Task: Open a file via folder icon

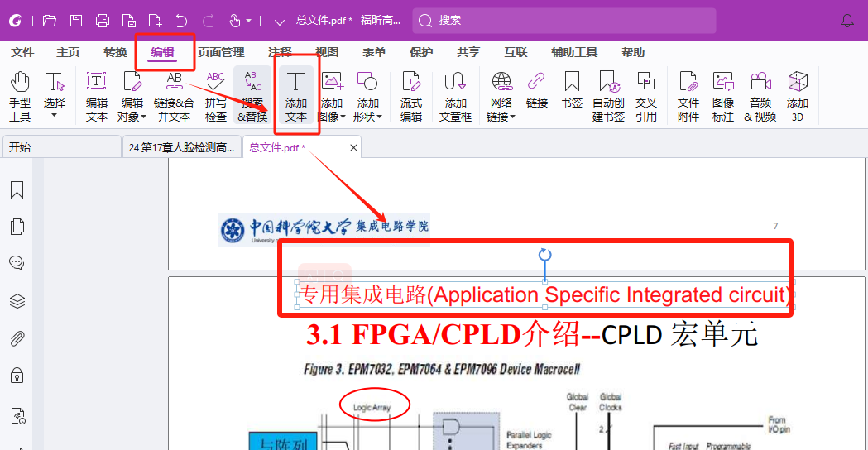Action: click(50, 21)
